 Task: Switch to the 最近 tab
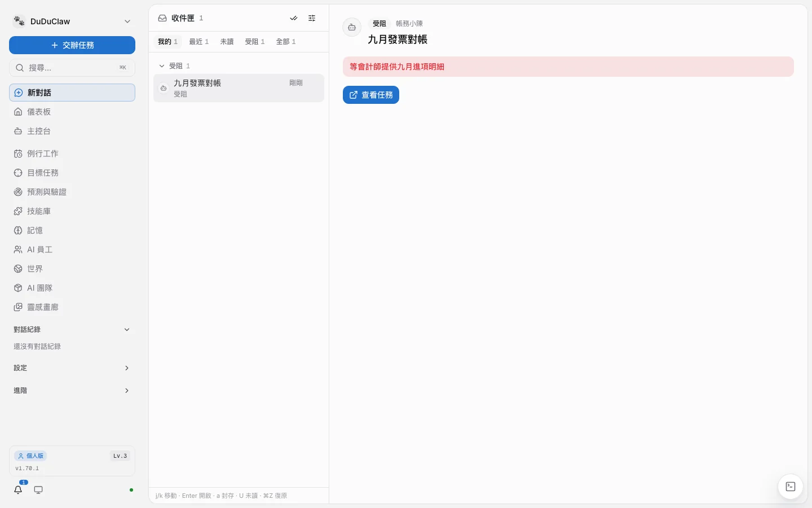[x=198, y=42]
